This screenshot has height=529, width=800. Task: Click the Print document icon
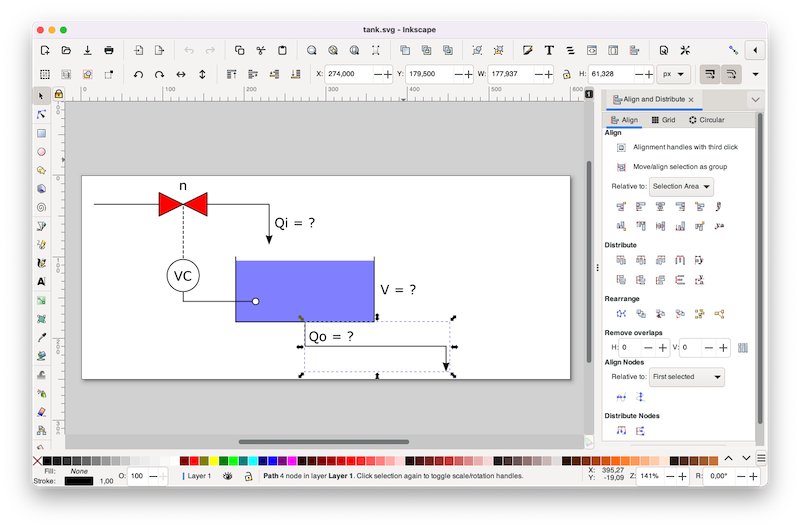pos(109,50)
